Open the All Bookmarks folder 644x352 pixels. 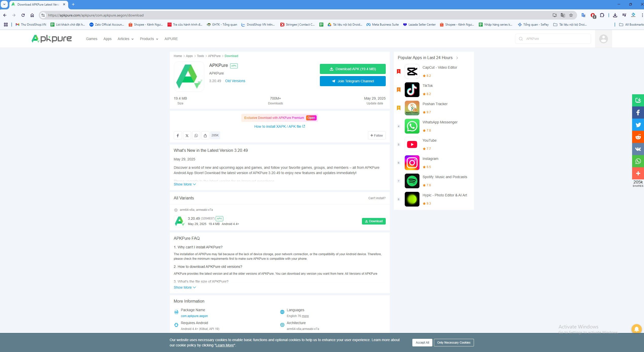click(x=631, y=25)
